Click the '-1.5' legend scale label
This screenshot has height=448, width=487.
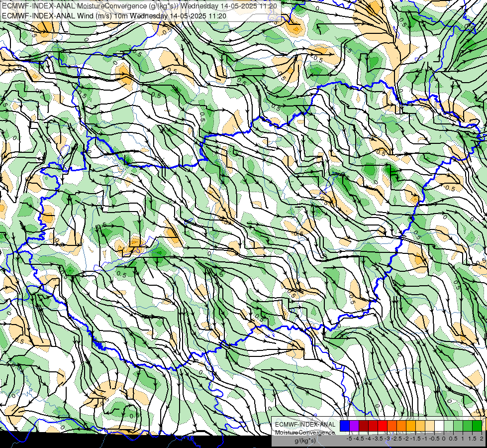tap(415, 439)
